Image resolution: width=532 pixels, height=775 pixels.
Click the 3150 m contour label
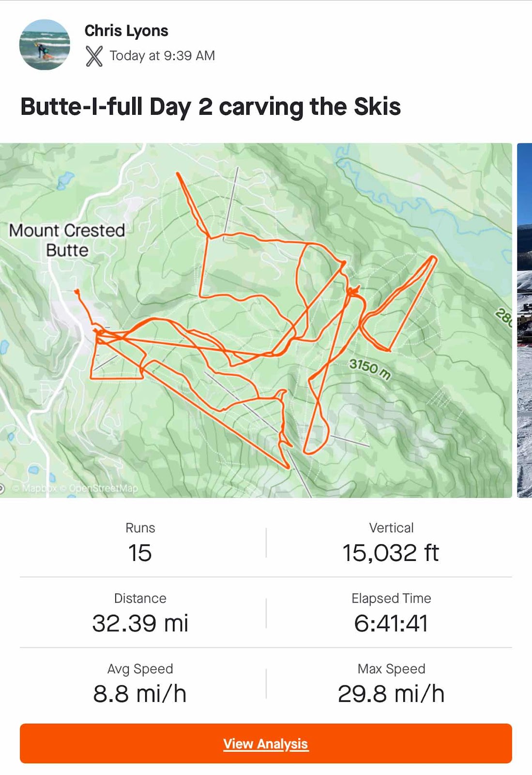(x=370, y=370)
